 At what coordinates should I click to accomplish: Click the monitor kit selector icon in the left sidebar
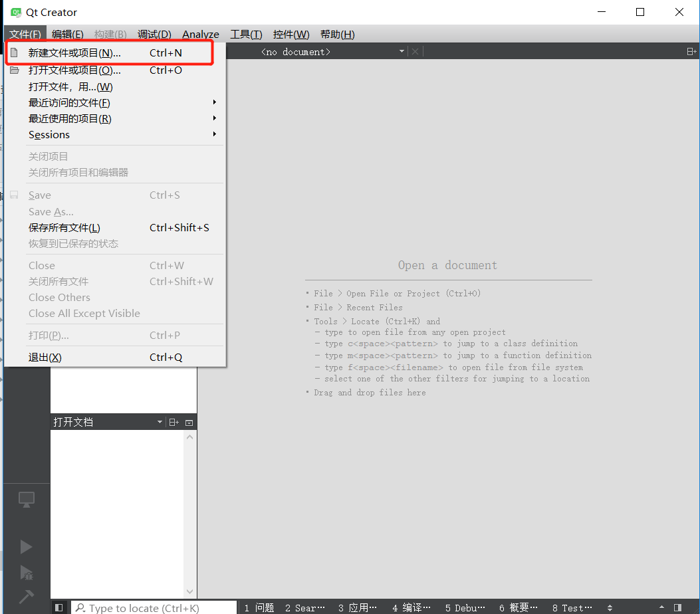click(x=27, y=499)
